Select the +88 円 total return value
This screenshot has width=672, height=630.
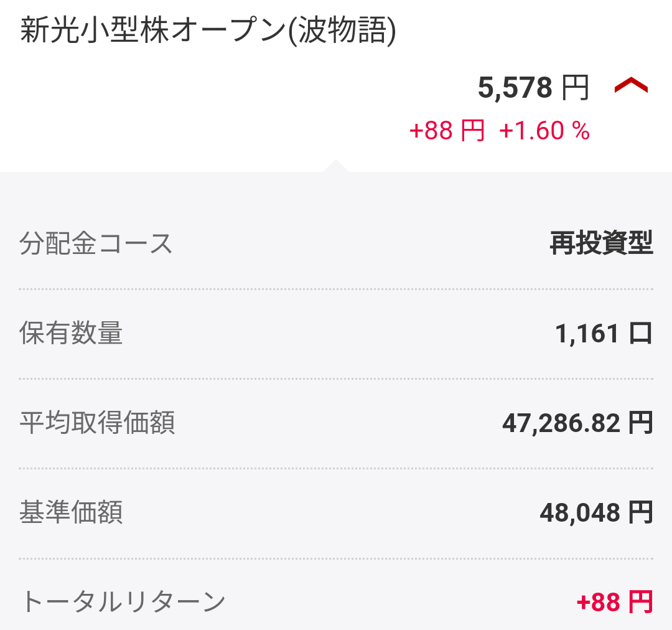point(615,603)
